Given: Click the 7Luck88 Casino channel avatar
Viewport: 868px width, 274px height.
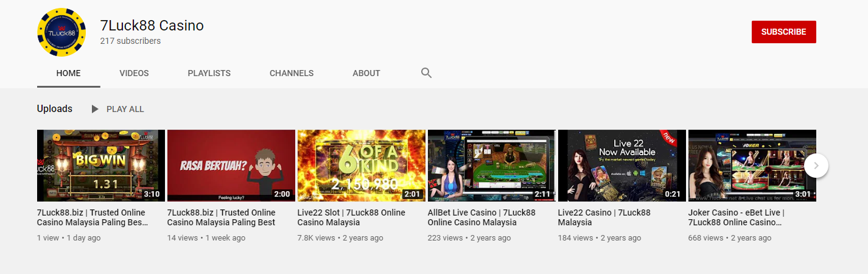Looking at the screenshot, I should coord(61,32).
